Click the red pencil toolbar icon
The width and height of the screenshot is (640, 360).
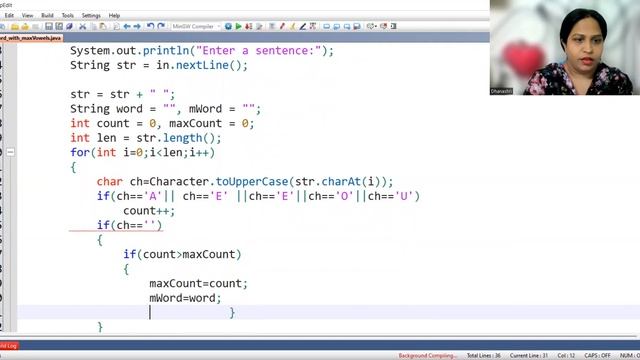[x=282, y=27]
